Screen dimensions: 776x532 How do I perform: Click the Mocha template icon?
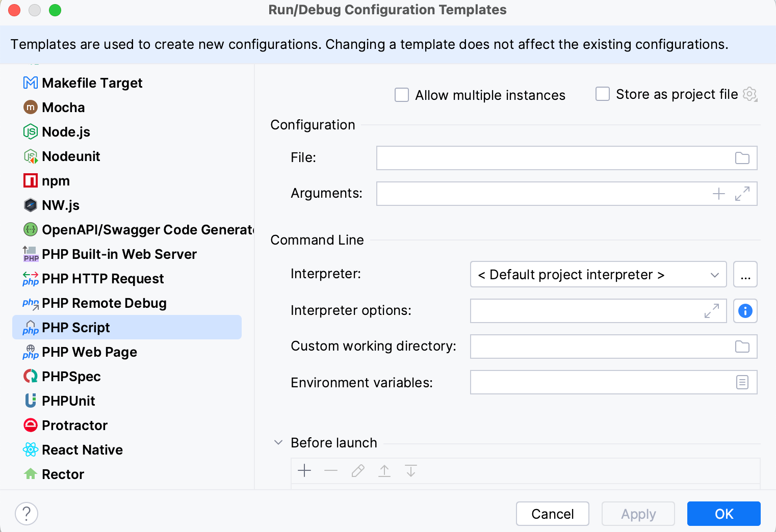pos(31,107)
